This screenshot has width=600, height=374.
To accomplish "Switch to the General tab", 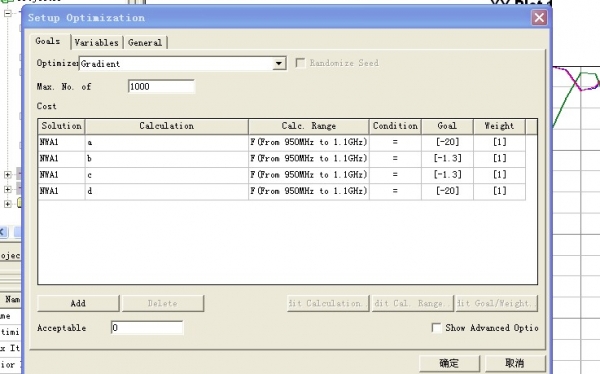I will [145, 42].
